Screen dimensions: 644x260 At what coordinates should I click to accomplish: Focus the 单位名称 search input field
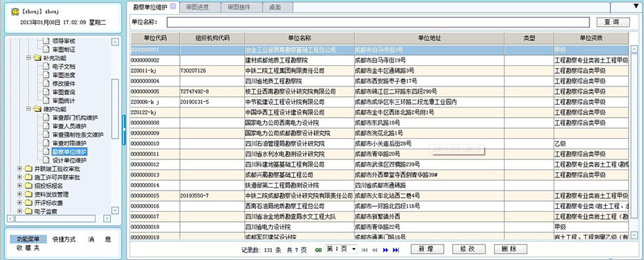click(379, 22)
